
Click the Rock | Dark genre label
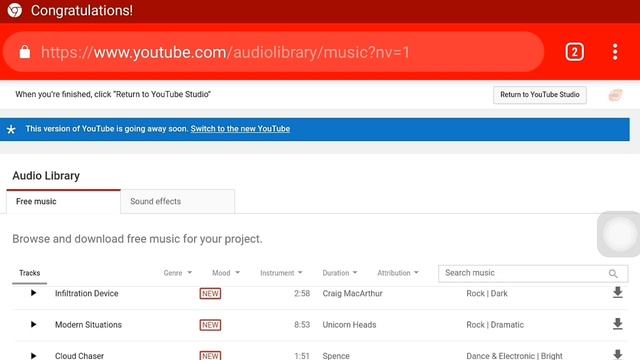point(487,293)
